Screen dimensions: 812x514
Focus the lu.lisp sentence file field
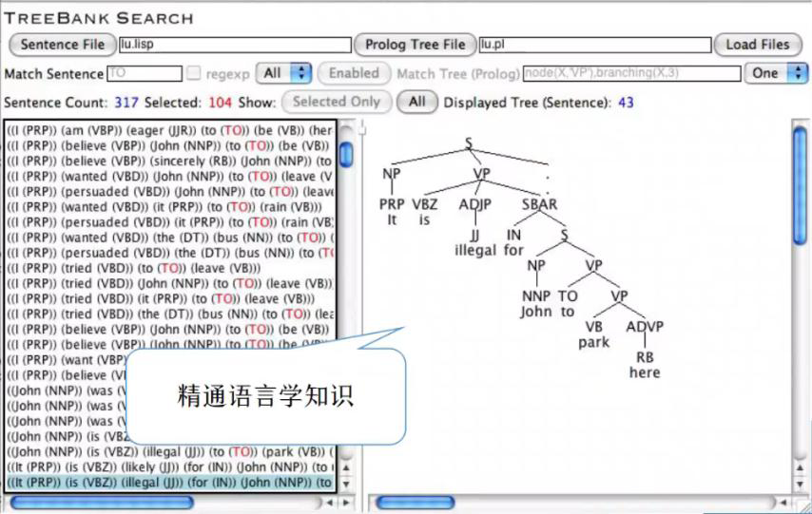point(235,45)
